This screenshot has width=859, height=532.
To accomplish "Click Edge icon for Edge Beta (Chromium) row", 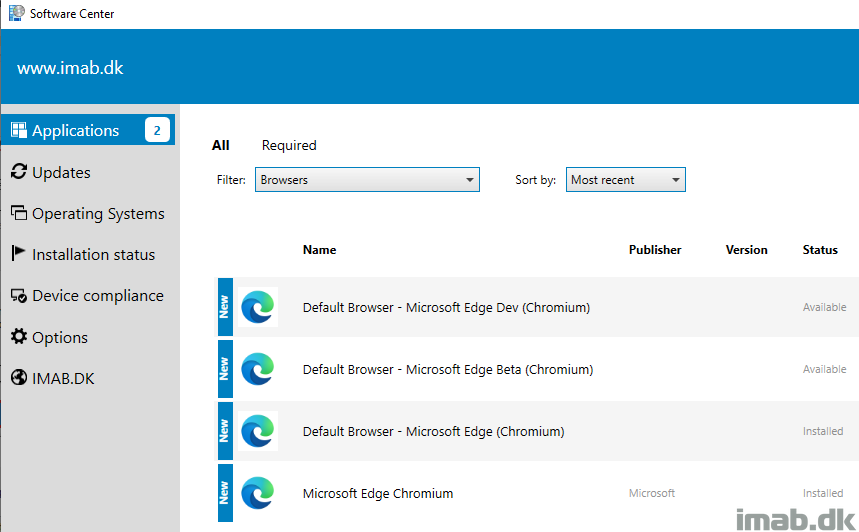I will [x=258, y=369].
